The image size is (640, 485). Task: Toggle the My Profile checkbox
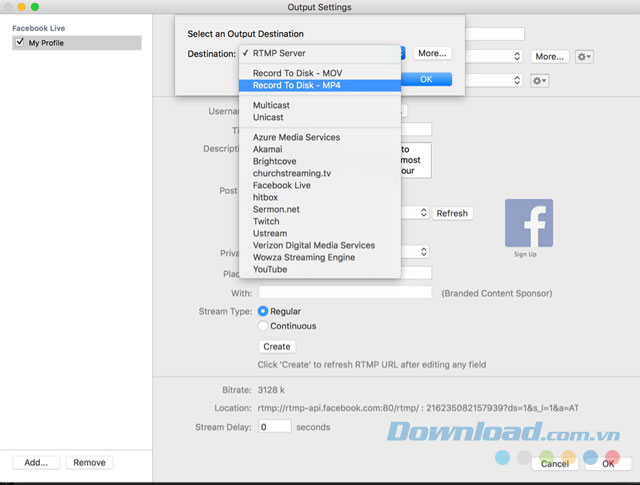pyautogui.click(x=19, y=42)
